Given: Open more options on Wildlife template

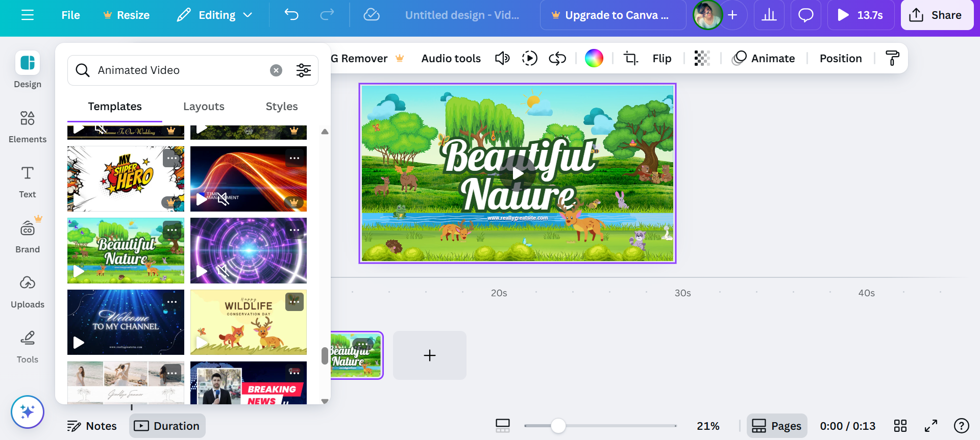Looking at the screenshot, I should click(295, 302).
